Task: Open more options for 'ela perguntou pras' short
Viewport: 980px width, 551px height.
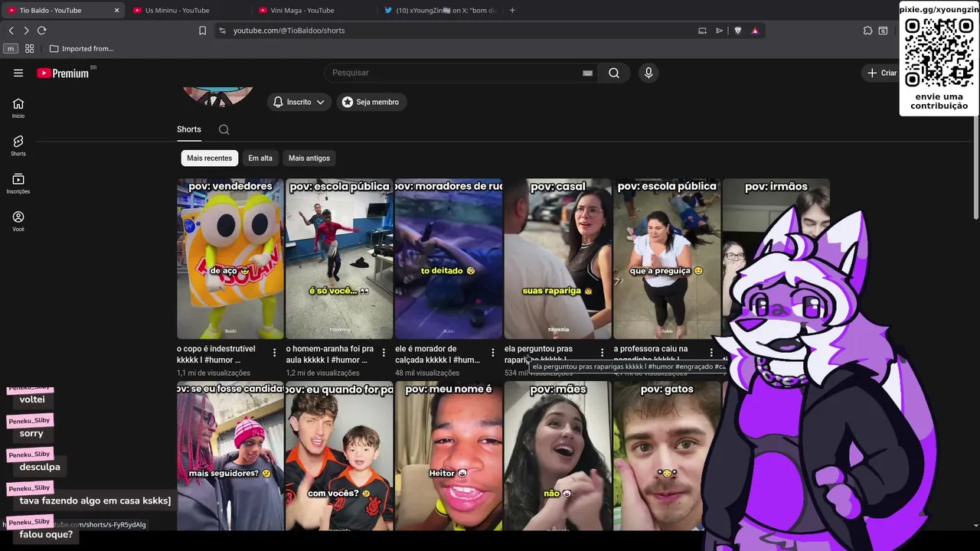Action: point(602,353)
